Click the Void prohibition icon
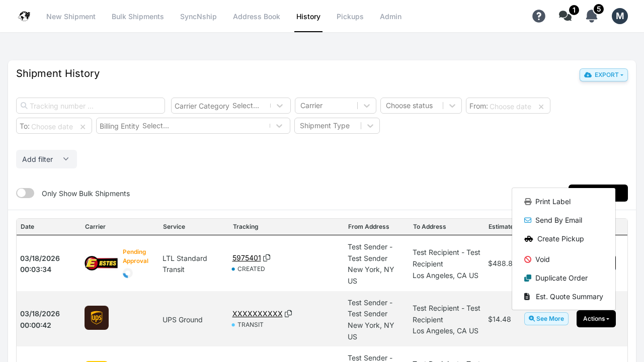644x362 pixels. (527, 259)
